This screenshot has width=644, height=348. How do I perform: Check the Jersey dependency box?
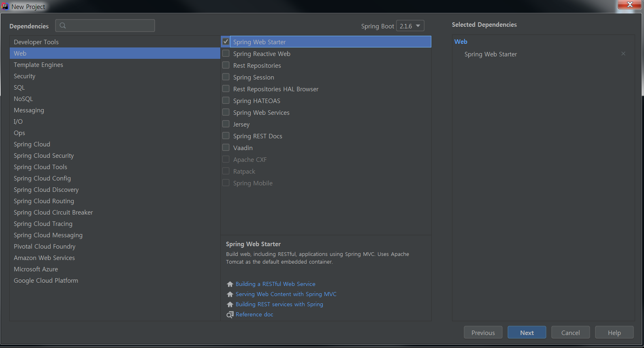point(226,124)
